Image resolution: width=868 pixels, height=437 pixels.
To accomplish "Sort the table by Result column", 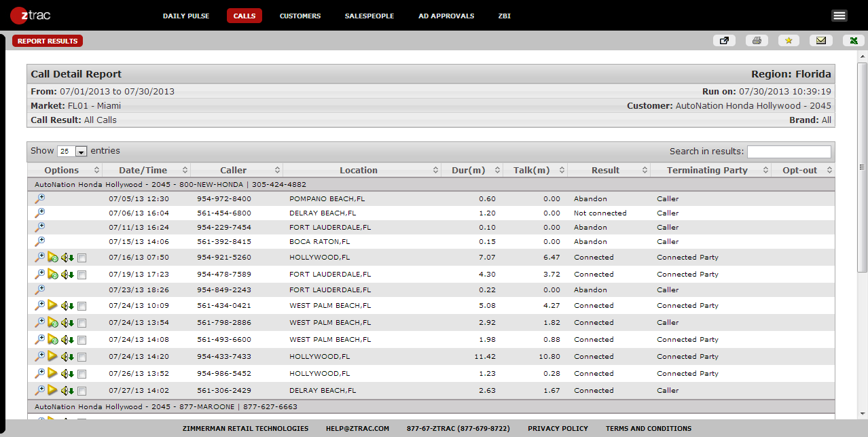I will [609, 170].
